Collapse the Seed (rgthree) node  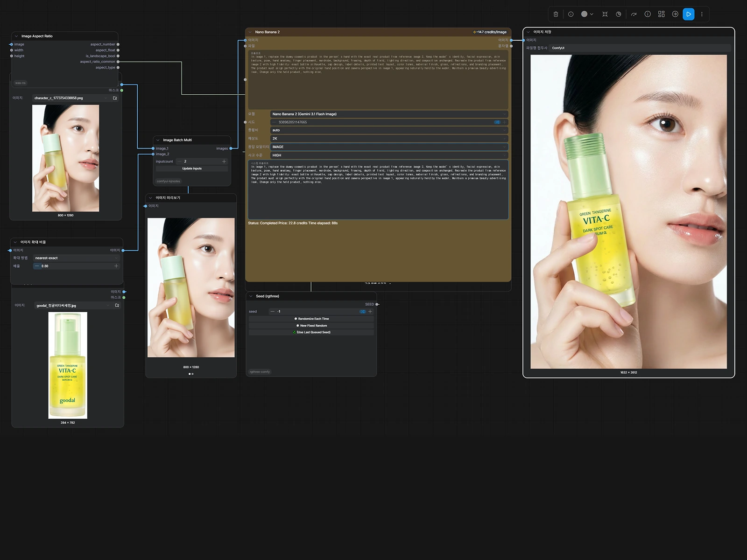point(251,296)
